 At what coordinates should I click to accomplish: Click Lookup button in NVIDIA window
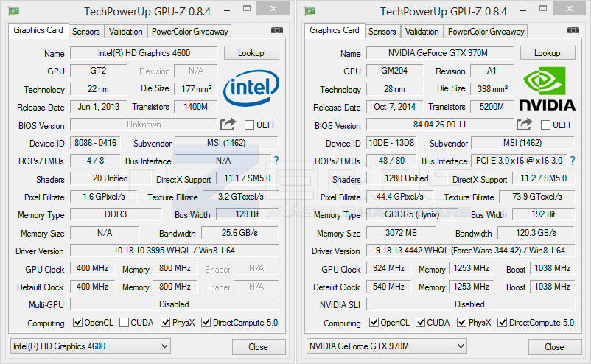tap(548, 53)
